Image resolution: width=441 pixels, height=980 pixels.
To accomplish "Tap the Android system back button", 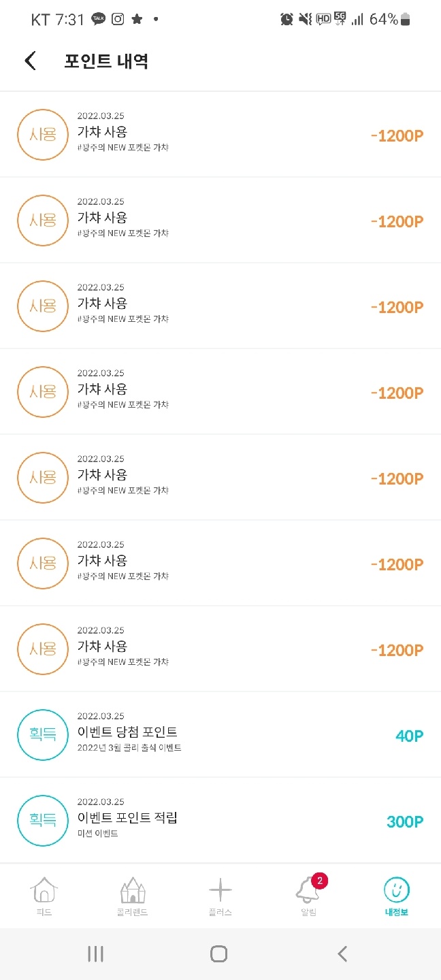I will pyautogui.click(x=342, y=953).
